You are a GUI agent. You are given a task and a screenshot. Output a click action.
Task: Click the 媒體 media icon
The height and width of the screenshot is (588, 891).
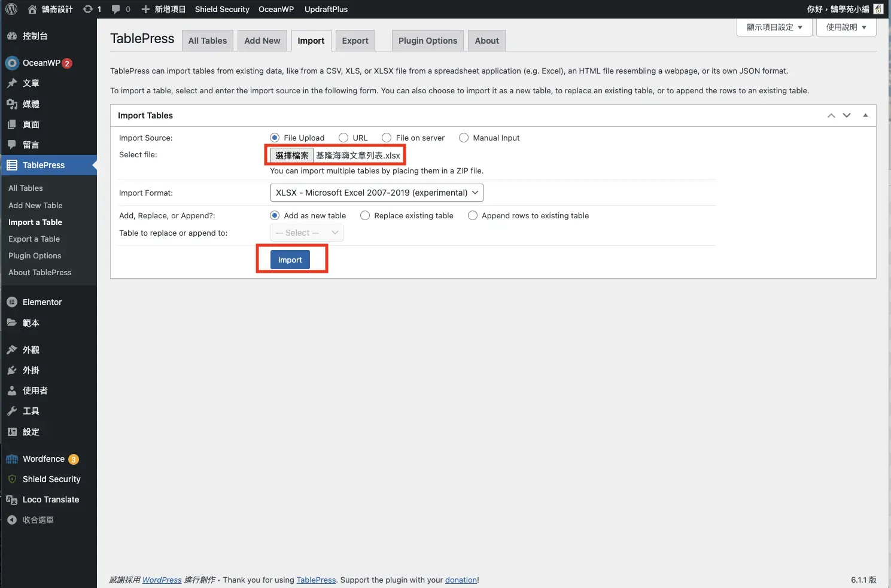[12, 104]
